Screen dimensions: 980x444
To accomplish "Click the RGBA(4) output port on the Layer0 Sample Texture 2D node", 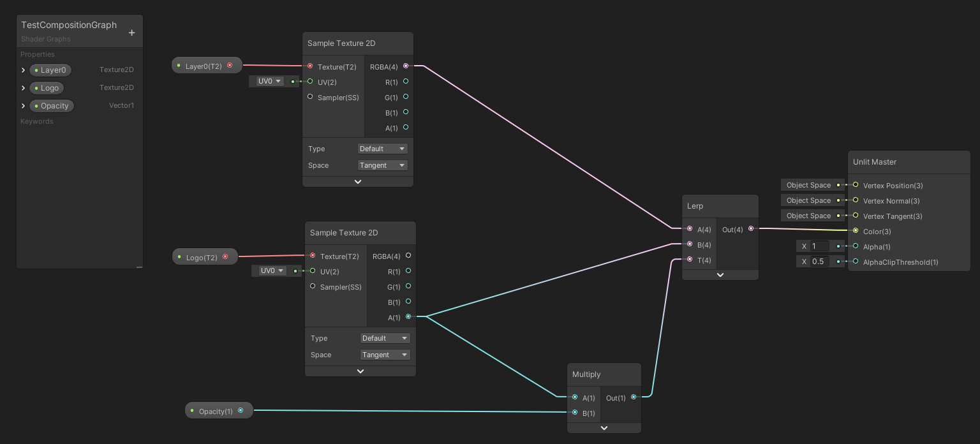I will click(406, 66).
